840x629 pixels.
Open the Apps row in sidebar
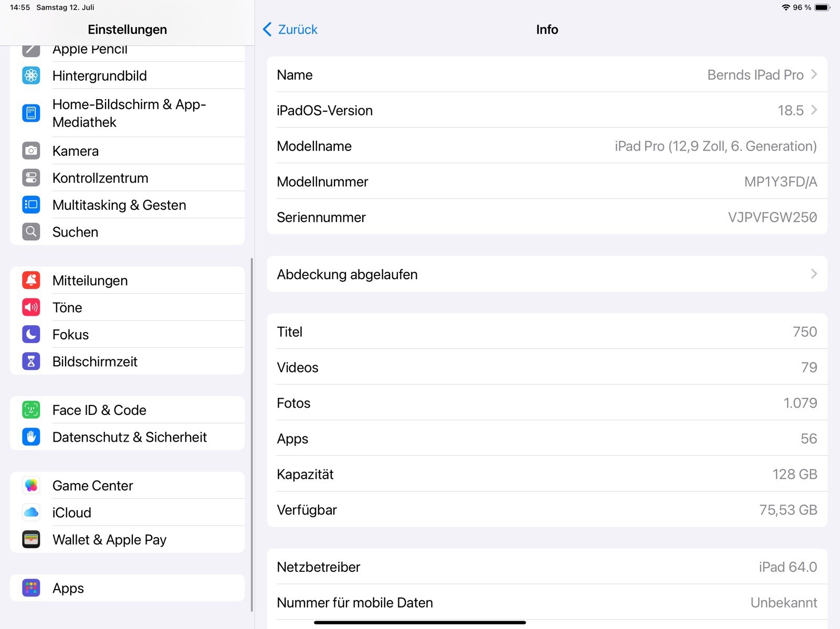pyautogui.click(x=128, y=588)
